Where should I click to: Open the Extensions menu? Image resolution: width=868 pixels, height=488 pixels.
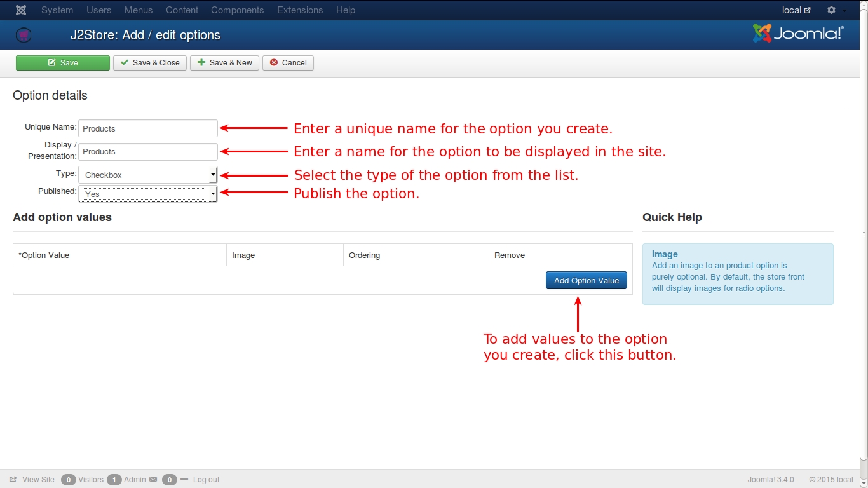click(x=300, y=10)
